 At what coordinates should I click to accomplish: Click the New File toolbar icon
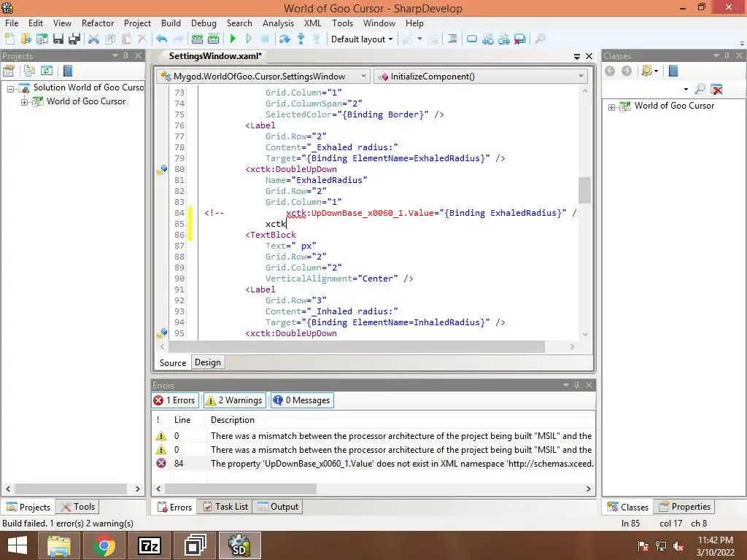click(x=9, y=39)
